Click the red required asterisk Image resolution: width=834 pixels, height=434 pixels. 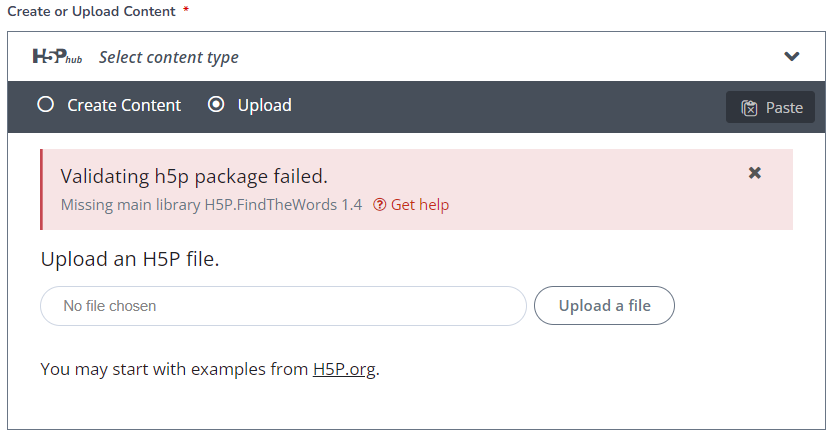point(186,10)
